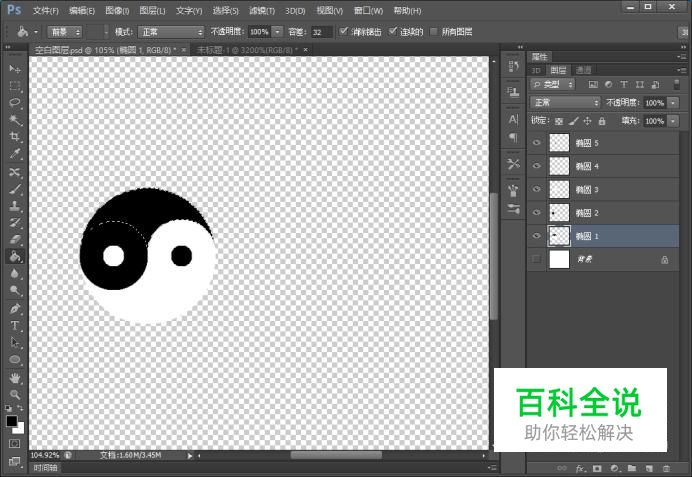
Task: Select the Zoom tool
Action: 15,394
